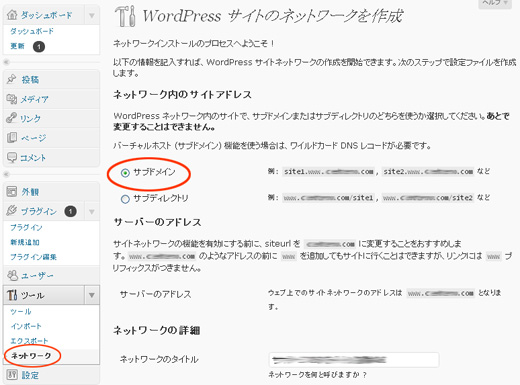Select the サブドメイン radio button
The image size is (520, 385).
point(125,173)
